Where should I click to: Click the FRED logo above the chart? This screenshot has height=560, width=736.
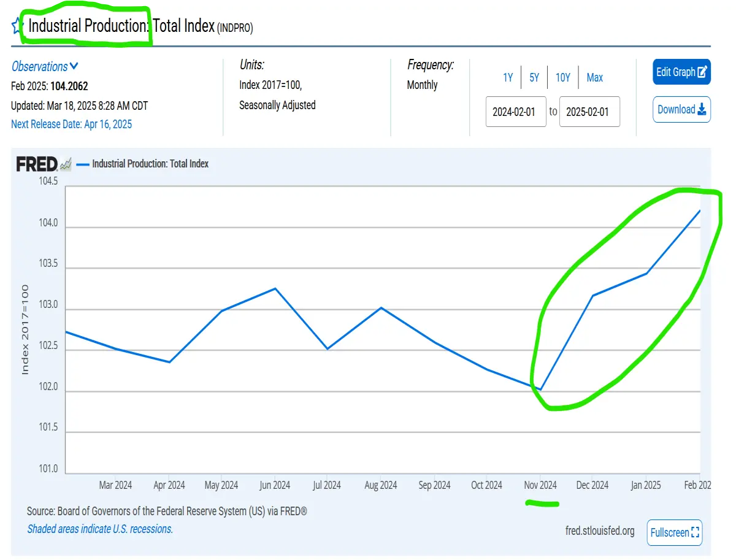pos(44,164)
